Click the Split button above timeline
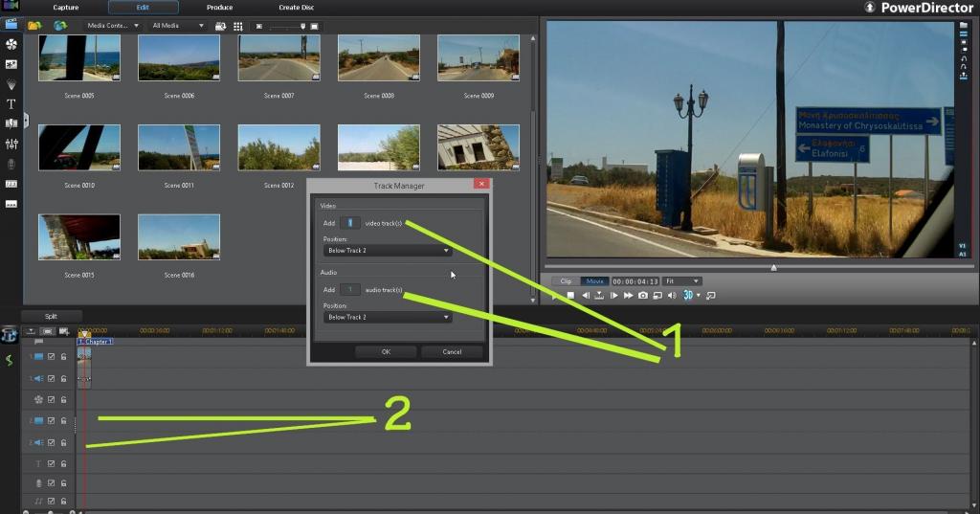The height and width of the screenshot is (514, 980). point(52,317)
